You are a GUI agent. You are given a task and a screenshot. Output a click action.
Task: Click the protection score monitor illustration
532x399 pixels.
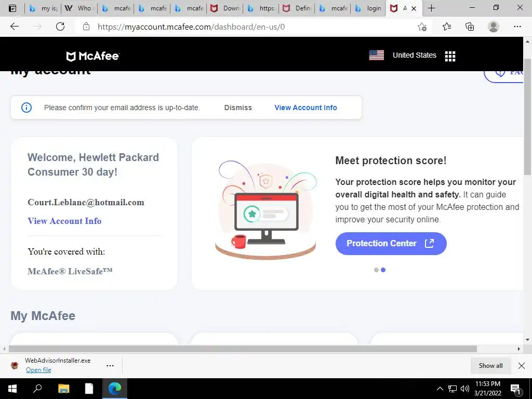265,210
